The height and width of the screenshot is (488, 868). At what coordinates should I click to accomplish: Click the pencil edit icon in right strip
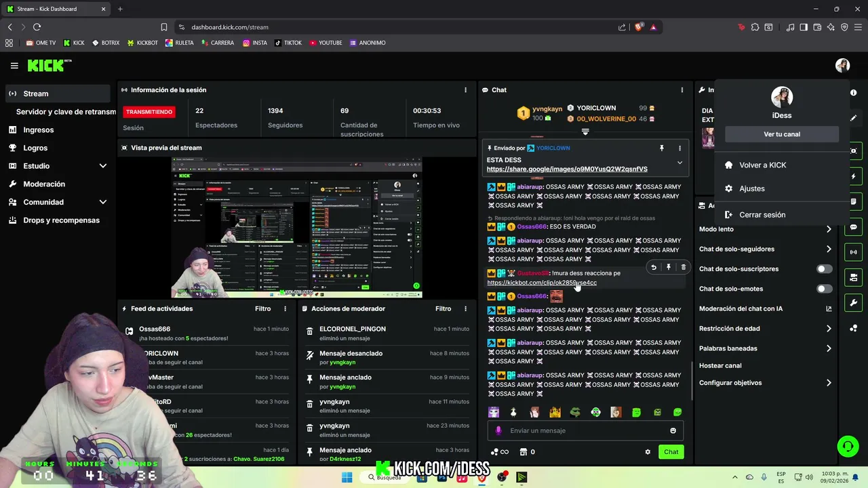pos(854,118)
